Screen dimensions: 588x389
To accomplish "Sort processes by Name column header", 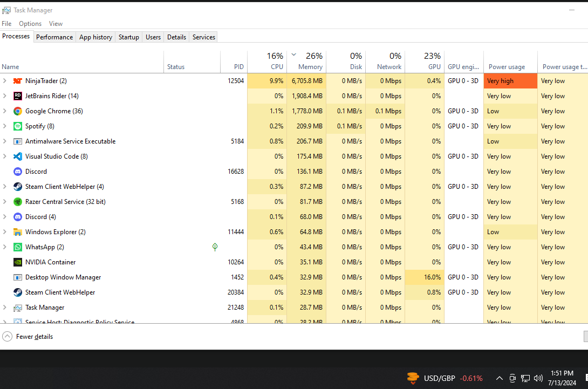I will [82, 62].
